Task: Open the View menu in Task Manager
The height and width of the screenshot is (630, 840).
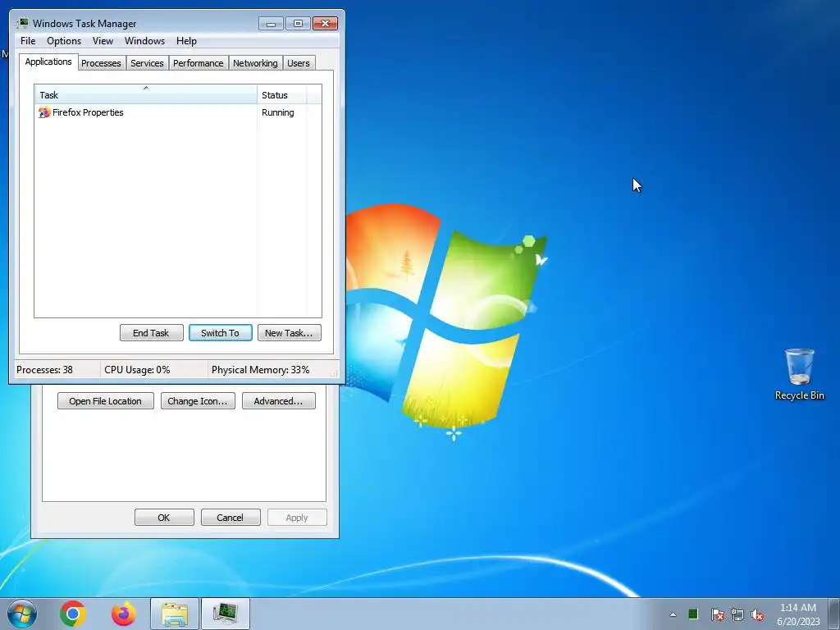Action: (103, 41)
